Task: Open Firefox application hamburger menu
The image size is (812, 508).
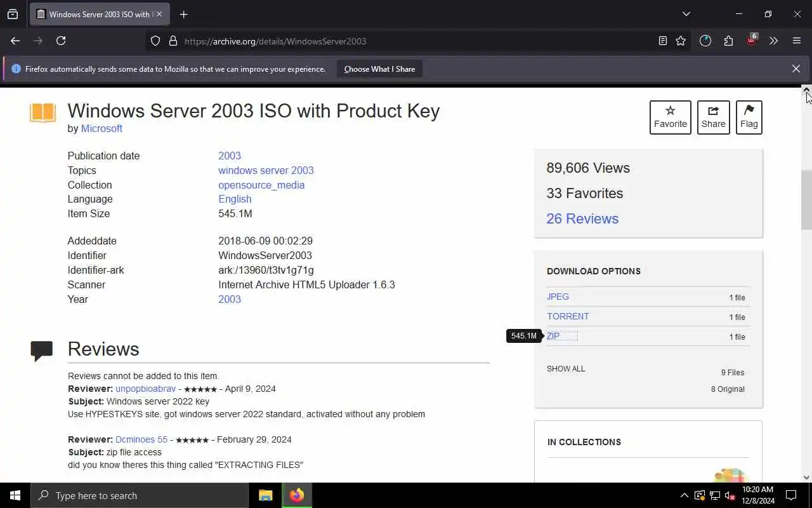Action: (x=797, y=41)
